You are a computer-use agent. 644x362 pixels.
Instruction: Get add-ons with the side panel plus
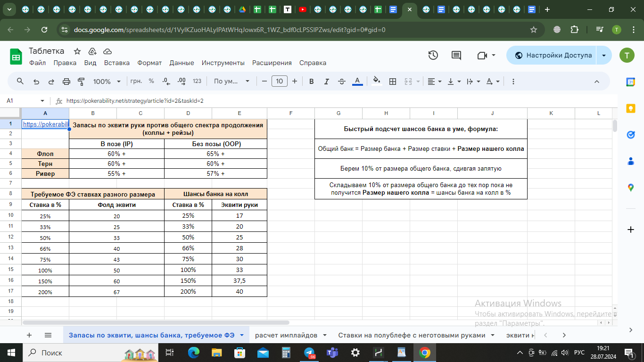[x=631, y=230]
